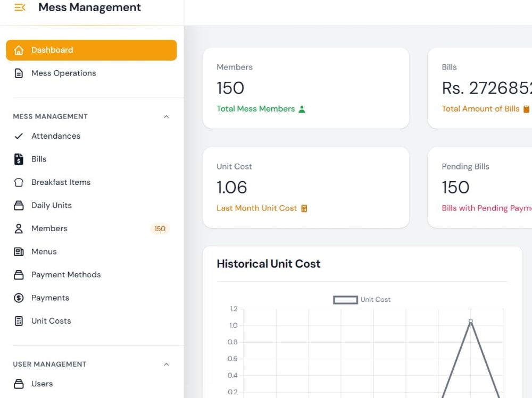Click the 150 badge next to Members
This screenshot has width=532, height=398.
[x=160, y=229]
